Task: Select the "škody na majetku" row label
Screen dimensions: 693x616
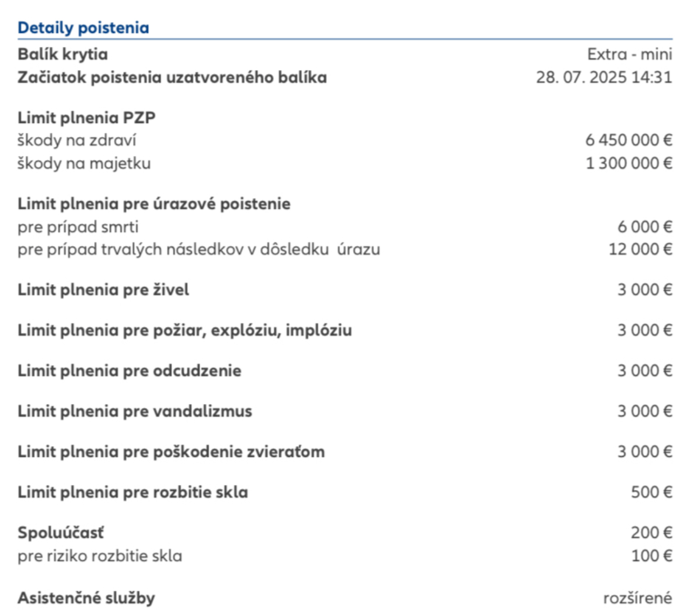Action: pos(84,163)
